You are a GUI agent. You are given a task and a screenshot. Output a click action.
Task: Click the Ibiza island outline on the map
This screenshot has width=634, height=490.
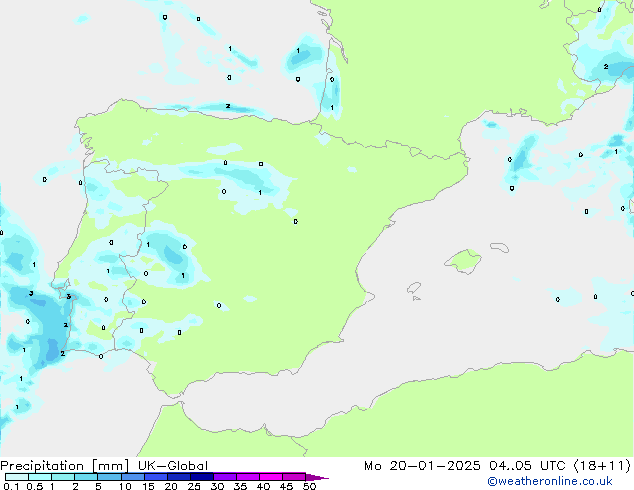click(x=414, y=288)
